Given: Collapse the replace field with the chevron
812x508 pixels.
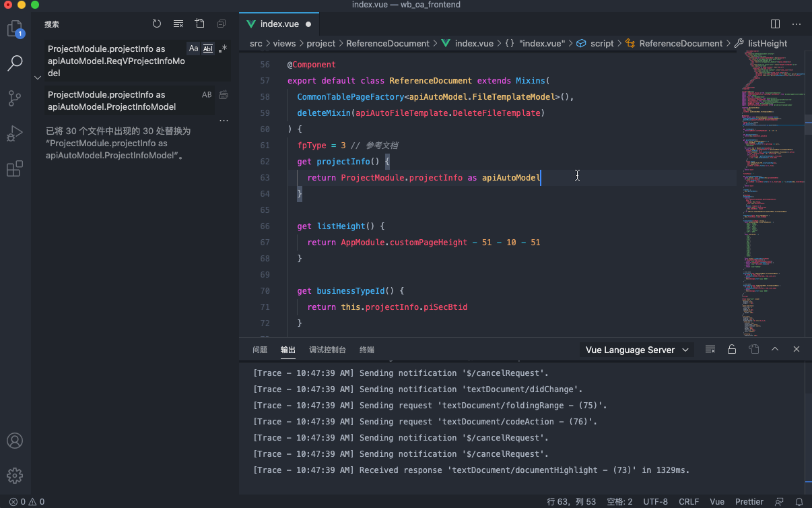Looking at the screenshot, I should [38, 77].
